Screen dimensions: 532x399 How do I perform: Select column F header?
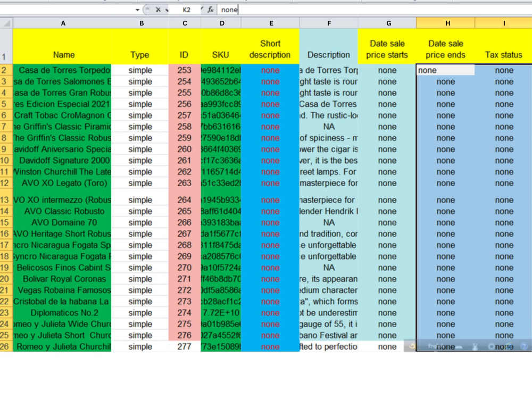pos(329,23)
